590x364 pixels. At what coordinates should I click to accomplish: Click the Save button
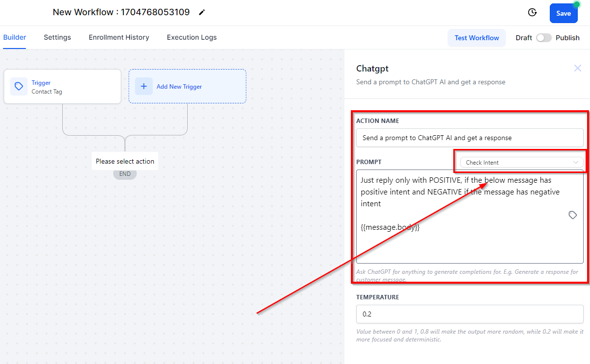(x=564, y=13)
